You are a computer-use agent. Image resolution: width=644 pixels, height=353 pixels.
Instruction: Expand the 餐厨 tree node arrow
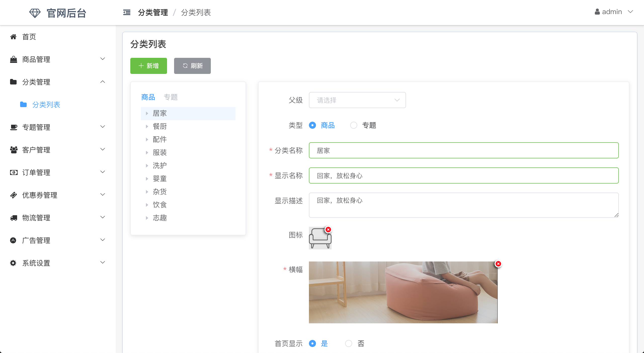click(147, 126)
